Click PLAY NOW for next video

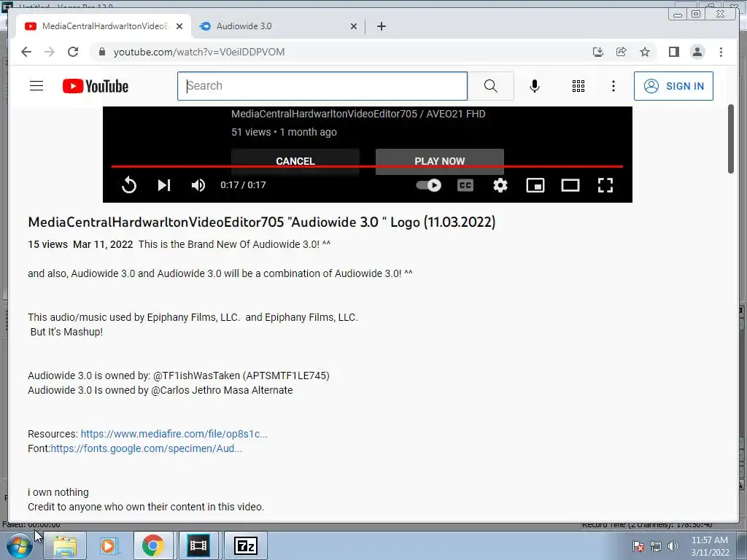pyautogui.click(x=440, y=161)
